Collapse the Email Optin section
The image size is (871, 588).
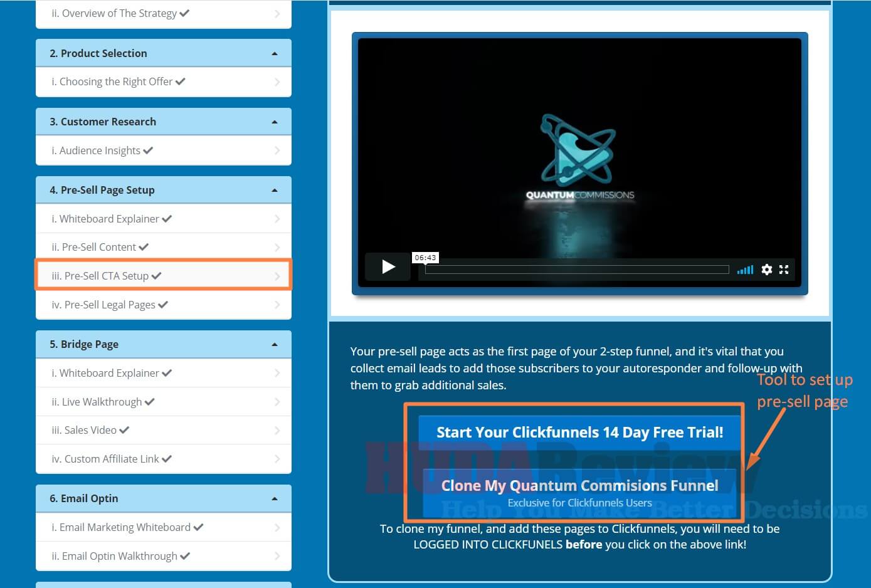click(275, 498)
